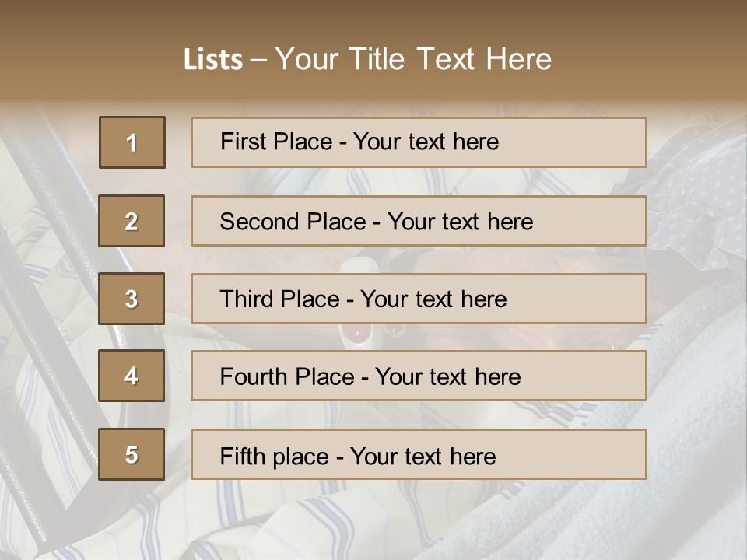Click the 'Your Title Text Here' heading
Image resolution: width=747 pixels, height=560 pixels.
point(413,60)
